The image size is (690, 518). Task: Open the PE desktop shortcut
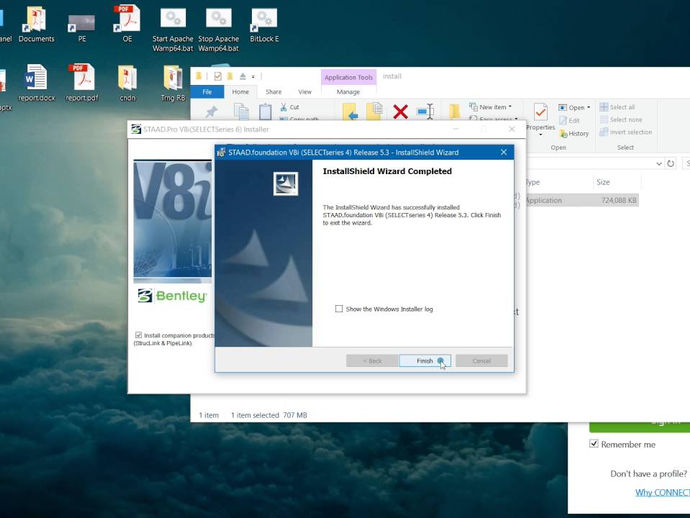(x=82, y=27)
